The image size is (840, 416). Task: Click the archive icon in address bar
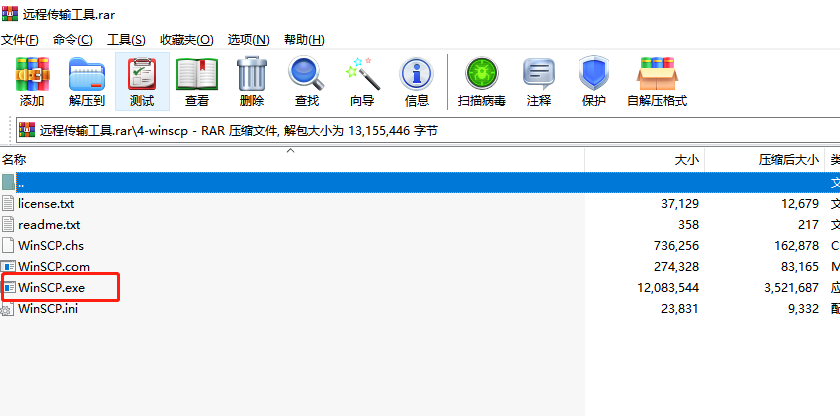point(27,130)
